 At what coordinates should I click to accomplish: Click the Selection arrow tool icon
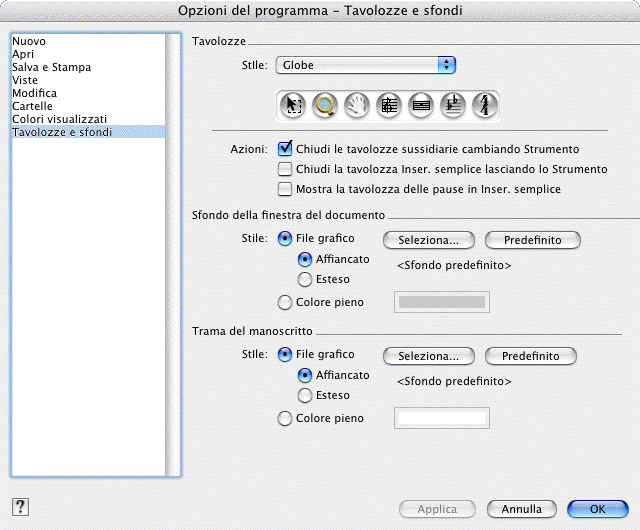coord(294,104)
